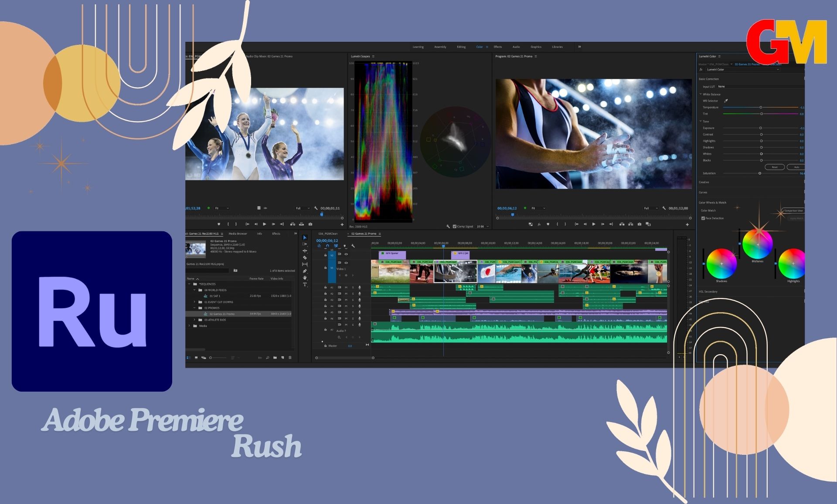Switch to the Learning workspace
This screenshot has height=504, width=837.
coord(418,47)
